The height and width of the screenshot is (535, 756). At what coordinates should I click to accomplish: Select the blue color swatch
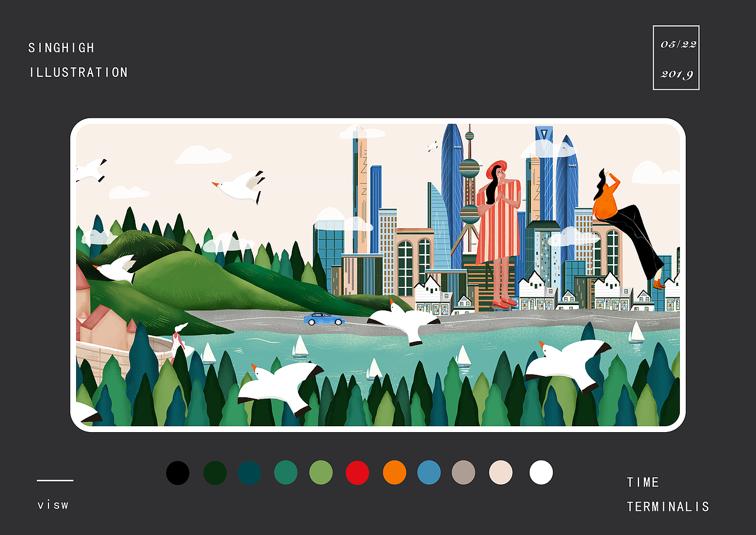pyautogui.click(x=429, y=473)
